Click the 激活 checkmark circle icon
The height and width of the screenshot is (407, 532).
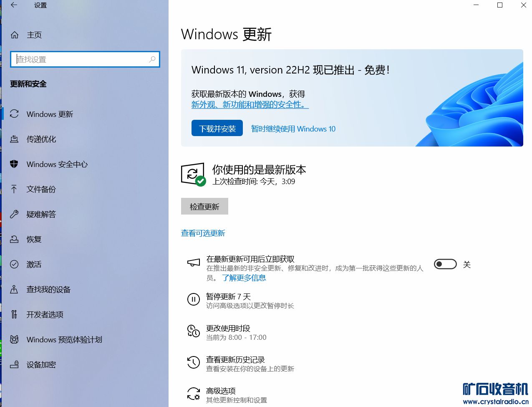click(x=14, y=264)
